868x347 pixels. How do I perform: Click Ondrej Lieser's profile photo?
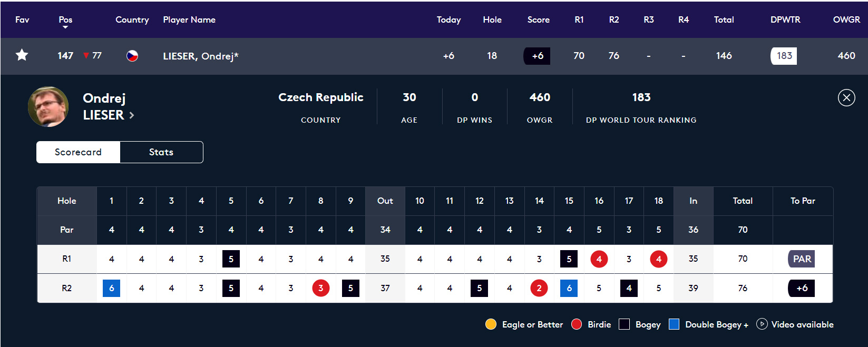pos(48,106)
